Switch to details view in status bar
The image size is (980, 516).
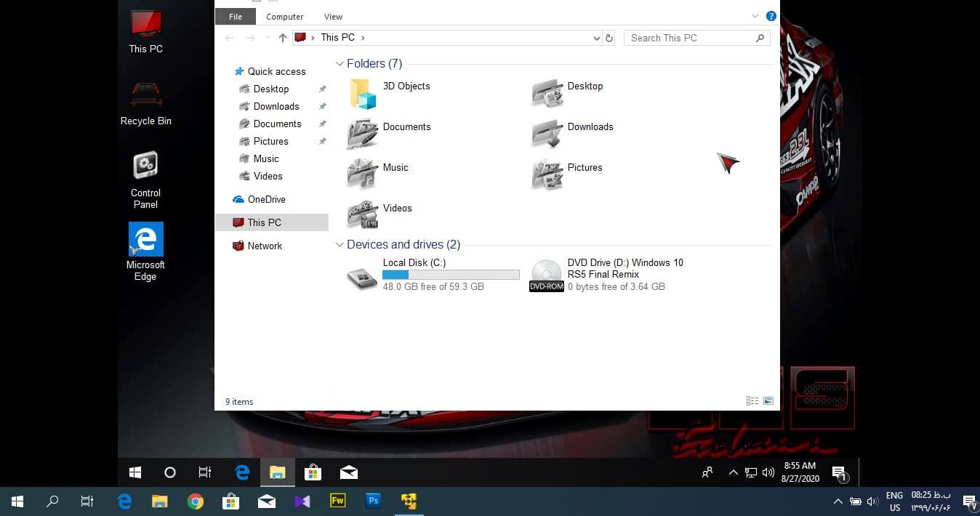pyautogui.click(x=752, y=401)
